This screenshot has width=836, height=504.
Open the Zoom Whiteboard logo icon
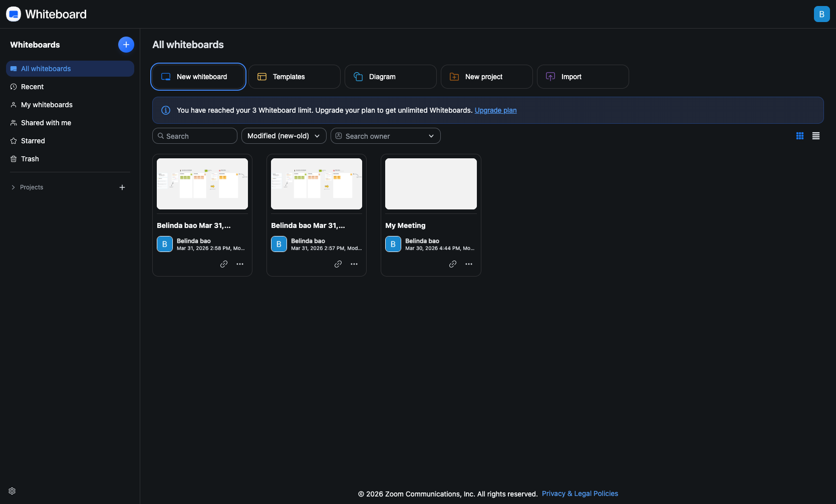[14, 14]
